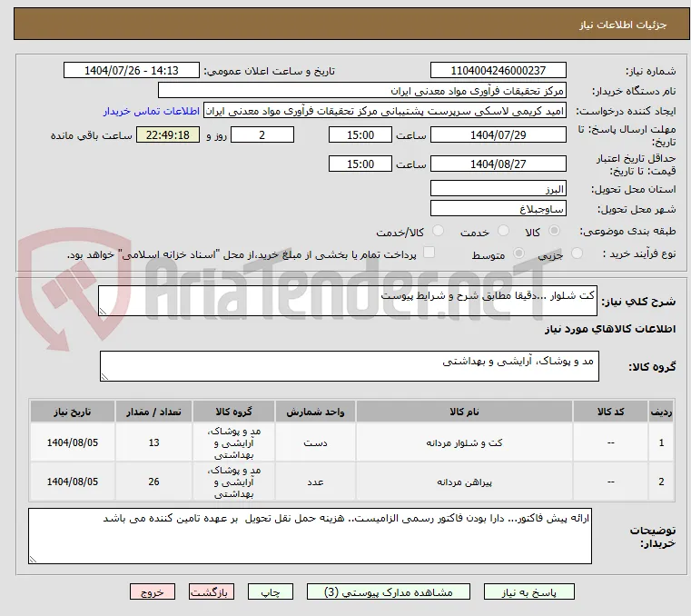Click the تعداد / مقدار column header
The width and height of the screenshot is (691, 616).
tap(153, 412)
